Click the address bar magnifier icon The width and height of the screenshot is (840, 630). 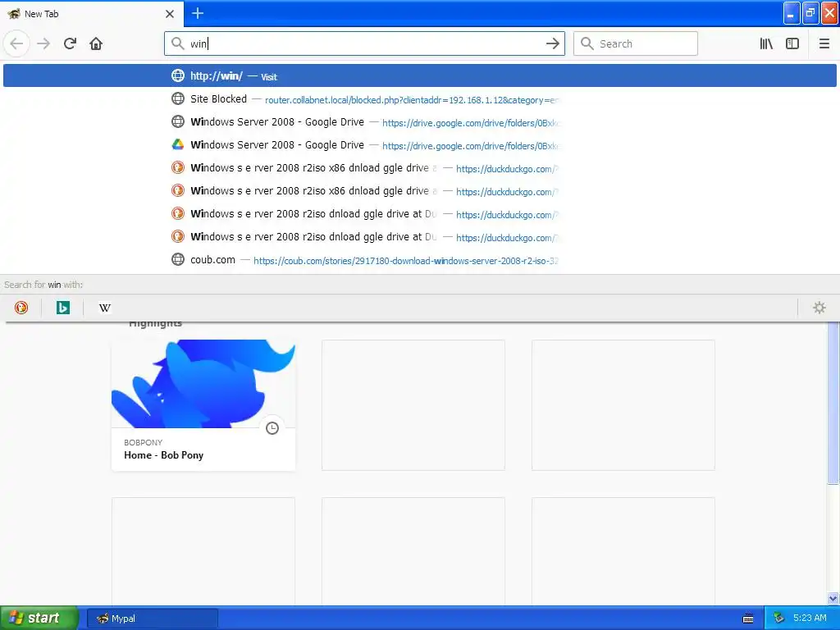[177, 43]
